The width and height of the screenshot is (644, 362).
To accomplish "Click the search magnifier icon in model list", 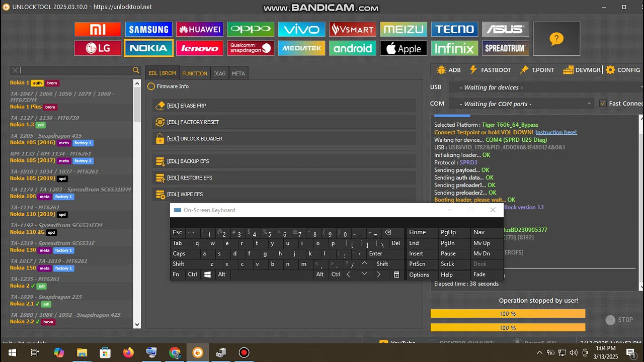I will 136,70.
